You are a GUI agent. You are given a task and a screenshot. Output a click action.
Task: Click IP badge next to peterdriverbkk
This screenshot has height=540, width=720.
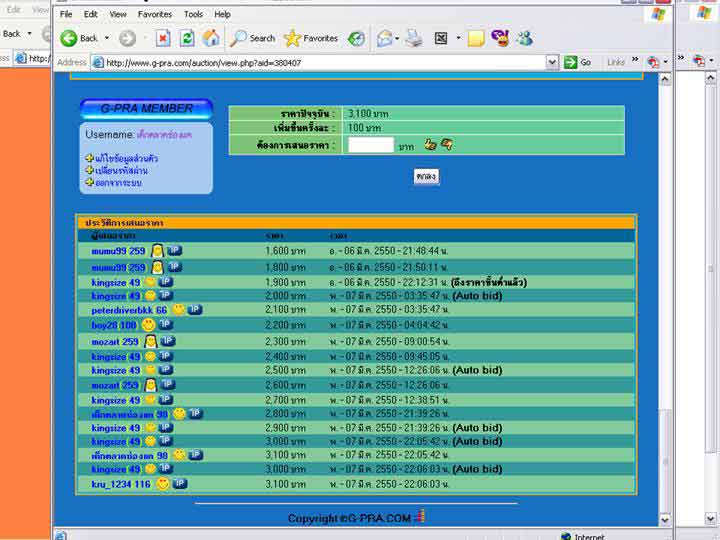pos(194,310)
